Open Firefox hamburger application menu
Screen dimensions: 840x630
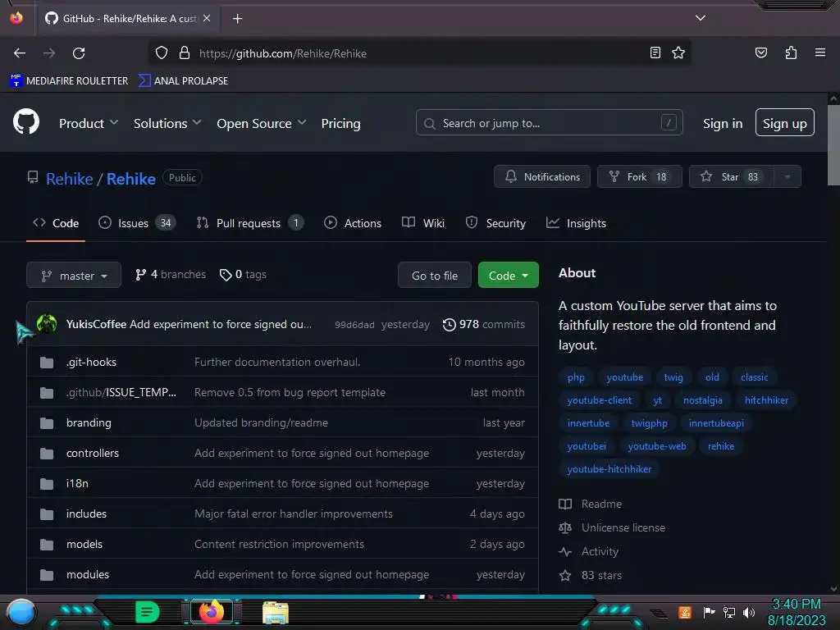pos(819,52)
